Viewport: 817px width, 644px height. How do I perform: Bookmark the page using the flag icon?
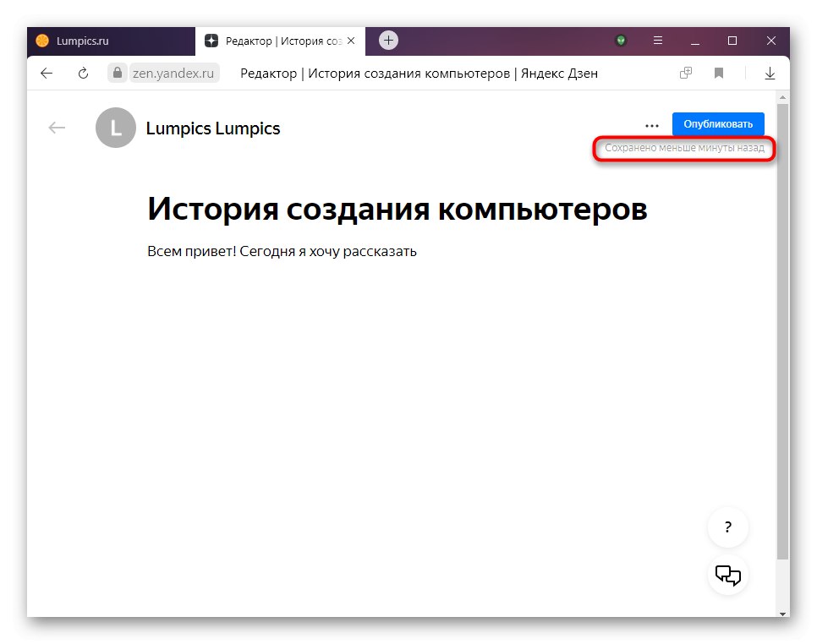point(719,73)
